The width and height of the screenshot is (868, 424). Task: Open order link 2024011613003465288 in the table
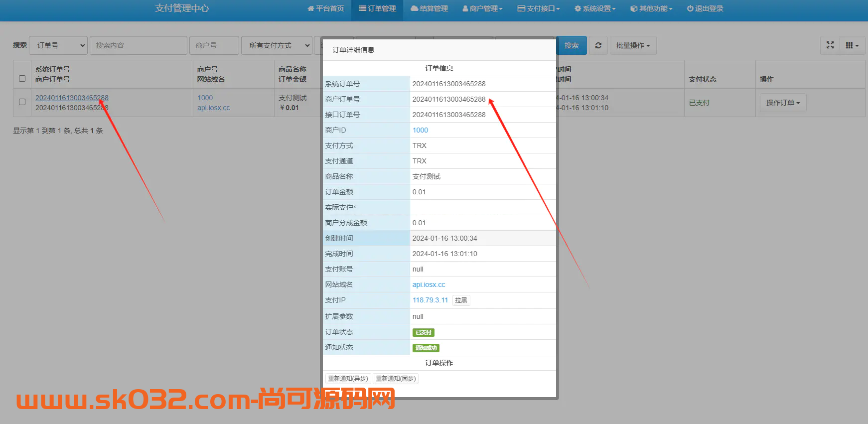click(72, 98)
